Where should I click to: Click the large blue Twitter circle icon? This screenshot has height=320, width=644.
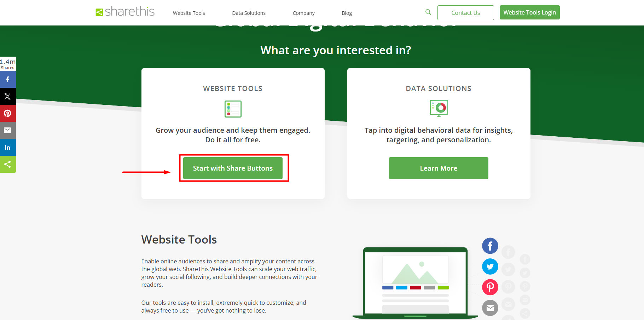point(490,267)
